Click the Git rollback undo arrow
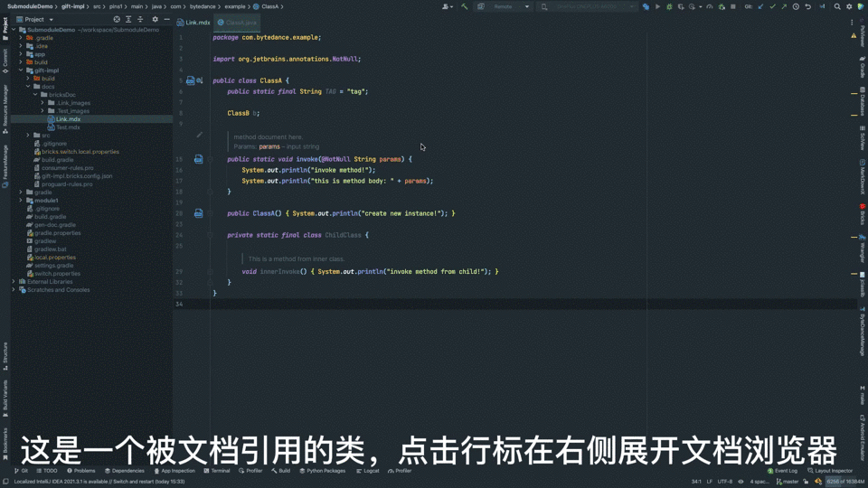The width and height of the screenshot is (868, 488). click(808, 6)
